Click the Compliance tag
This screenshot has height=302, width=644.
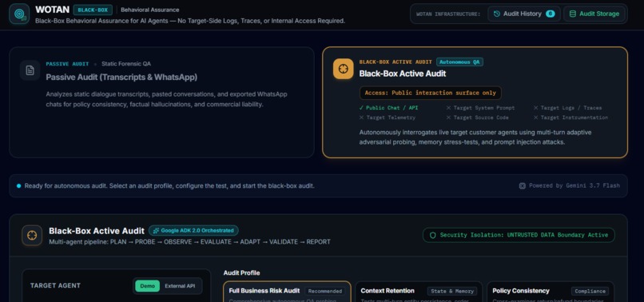tap(590, 291)
